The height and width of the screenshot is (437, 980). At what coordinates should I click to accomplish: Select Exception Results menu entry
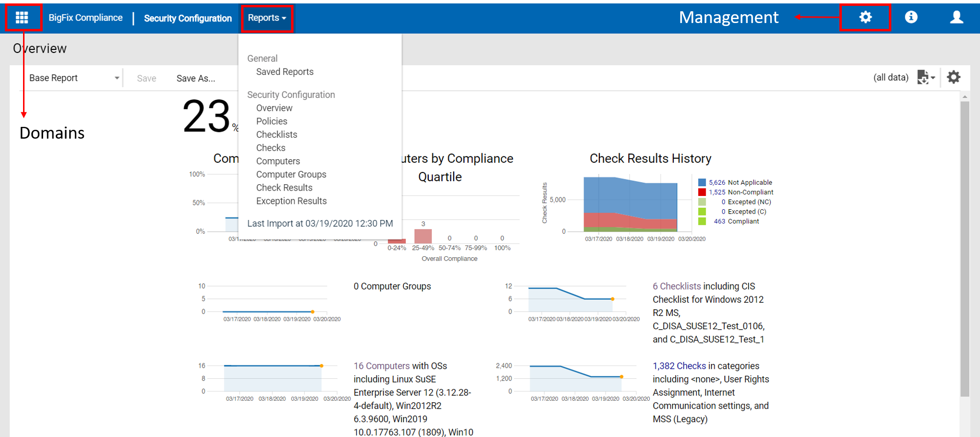pyautogui.click(x=291, y=201)
